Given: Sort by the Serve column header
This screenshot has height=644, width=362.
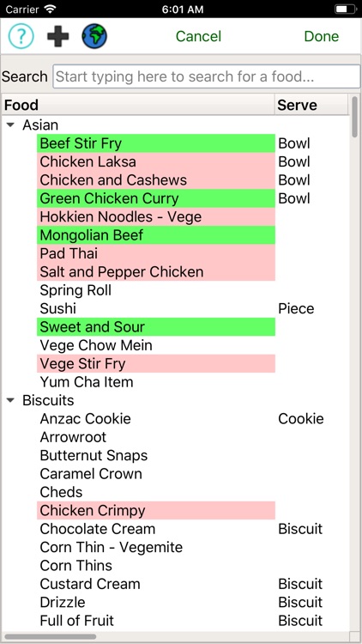Looking at the screenshot, I should tap(311, 105).
